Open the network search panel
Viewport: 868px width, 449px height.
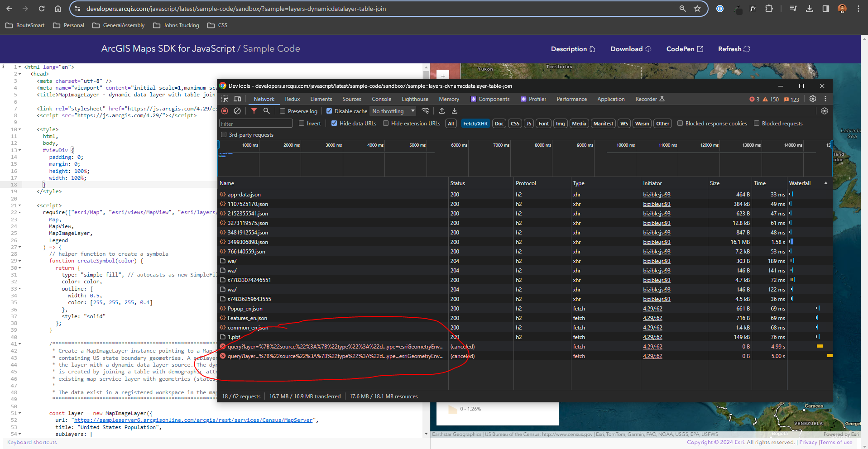tap(267, 111)
